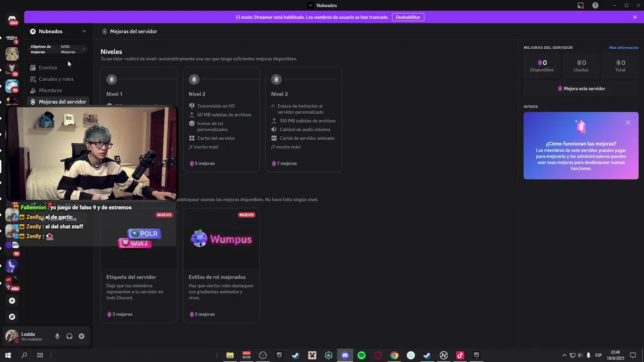This screenshot has width=644, height=362.
Task: Open user settings gear icon
Action: pos(82,336)
